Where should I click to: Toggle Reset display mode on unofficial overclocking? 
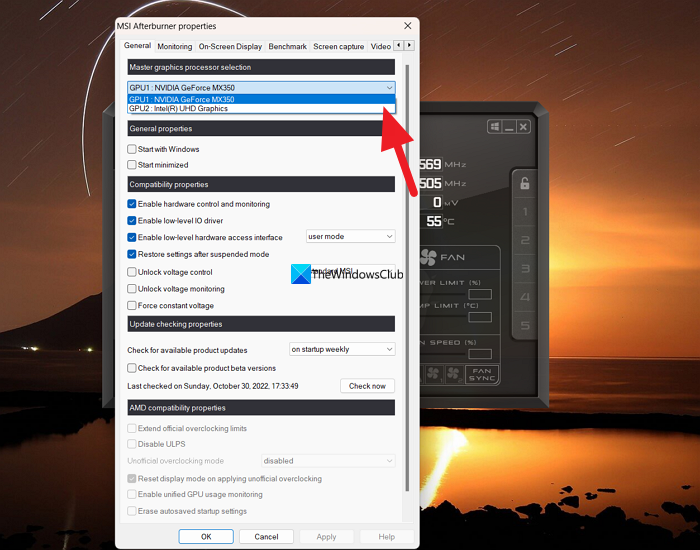(x=132, y=479)
